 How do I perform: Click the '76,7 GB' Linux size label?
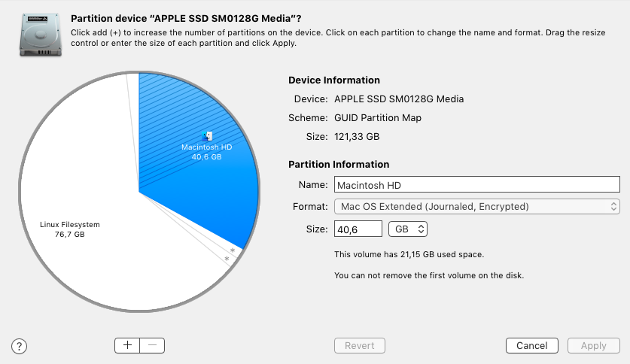click(x=70, y=235)
